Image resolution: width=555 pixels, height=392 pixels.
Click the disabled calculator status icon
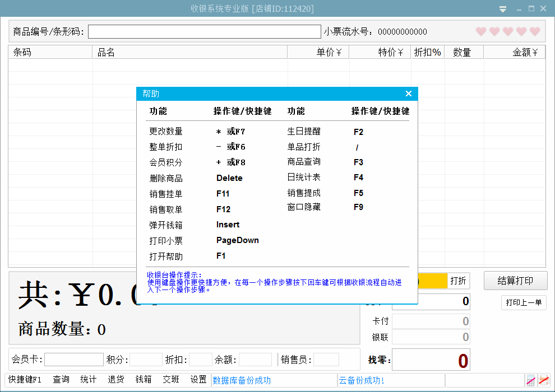530,380
